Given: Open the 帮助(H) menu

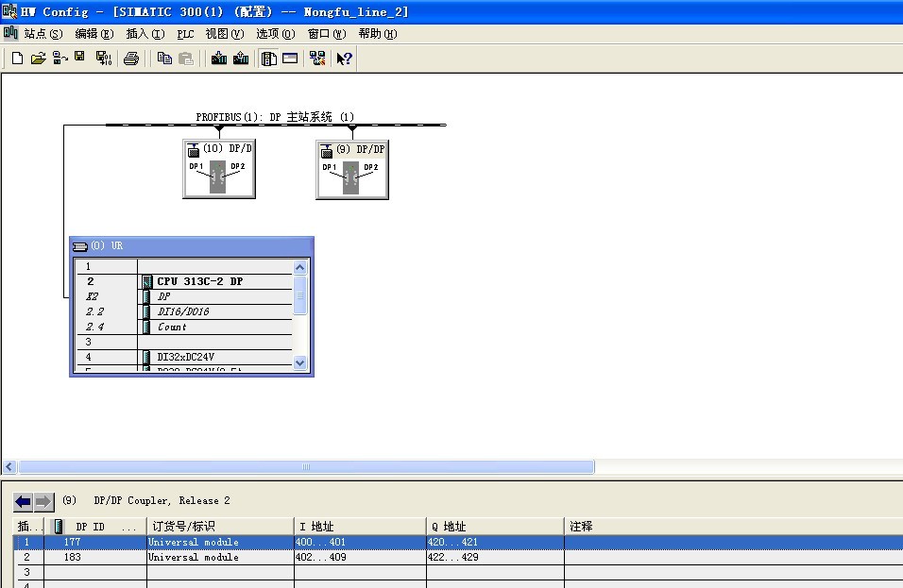Looking at the screenshot, I should coord(378,34).
